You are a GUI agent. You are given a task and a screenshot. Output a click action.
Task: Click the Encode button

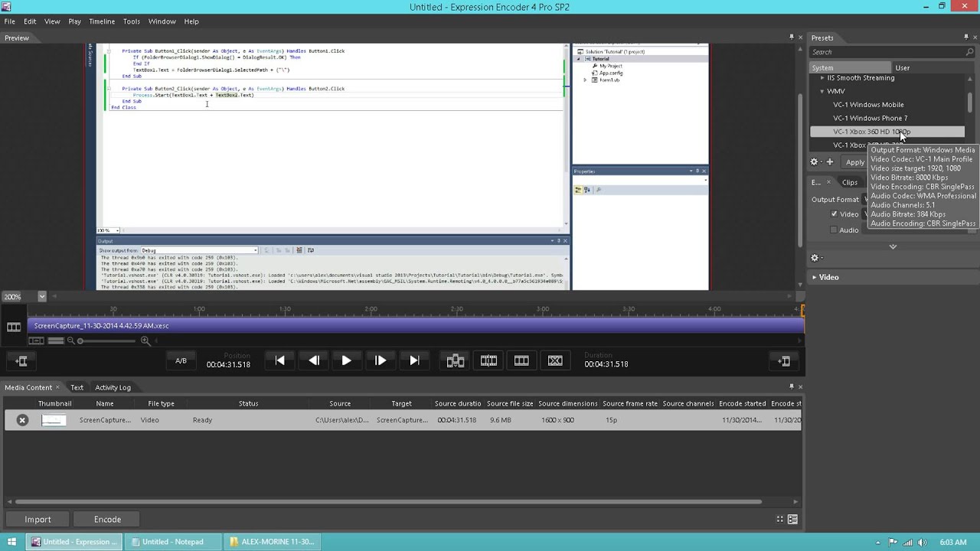[107, 519]
